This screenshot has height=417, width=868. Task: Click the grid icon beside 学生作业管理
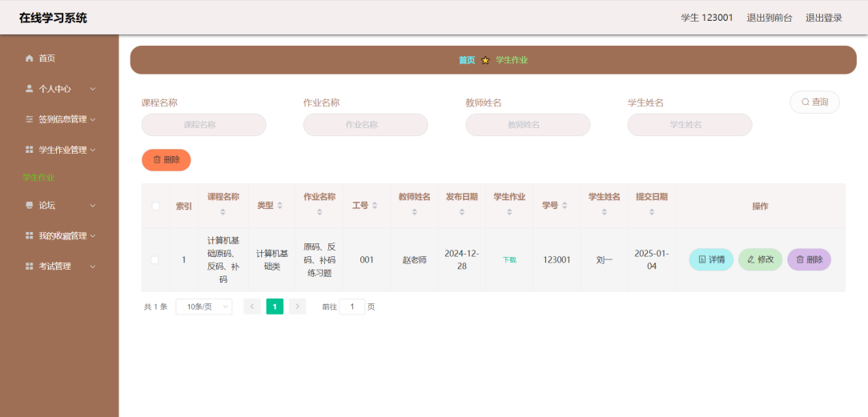pos(30,150)
